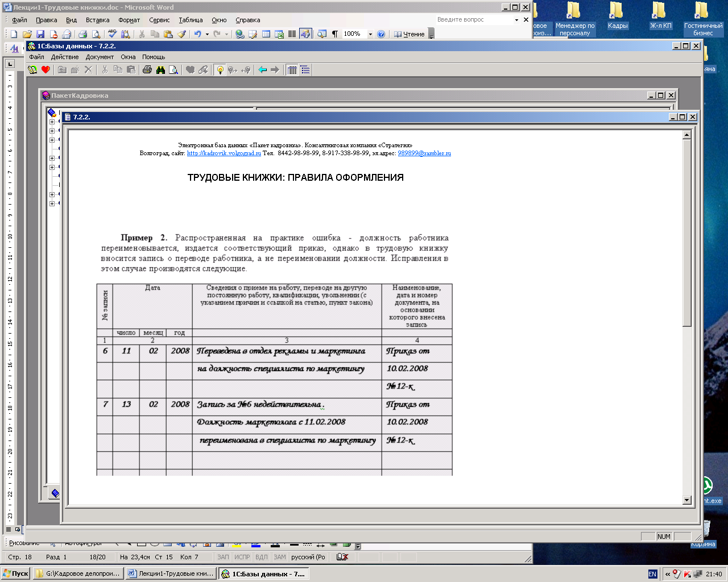
Task: Click the Save diskette icon in Word toolbar
Action: [x=40, y=34]
